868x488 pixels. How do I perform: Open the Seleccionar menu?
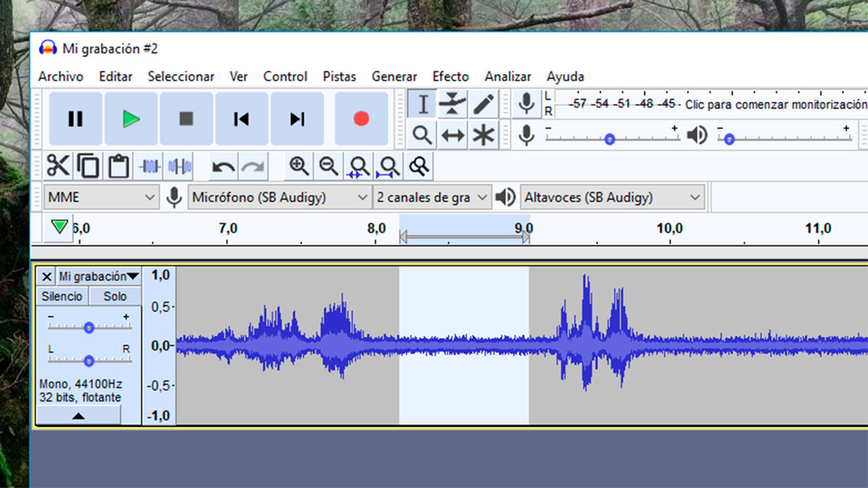[x=181, y=77]
